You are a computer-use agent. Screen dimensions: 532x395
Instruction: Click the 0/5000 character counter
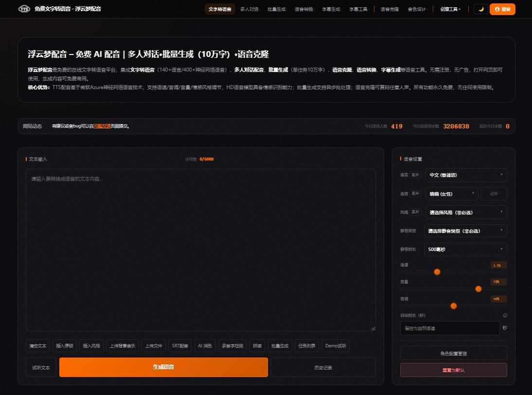click(207, 159)
